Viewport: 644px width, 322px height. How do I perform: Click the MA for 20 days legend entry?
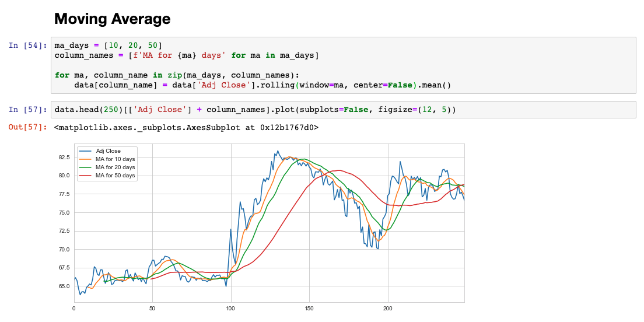(x=115, y=167)
